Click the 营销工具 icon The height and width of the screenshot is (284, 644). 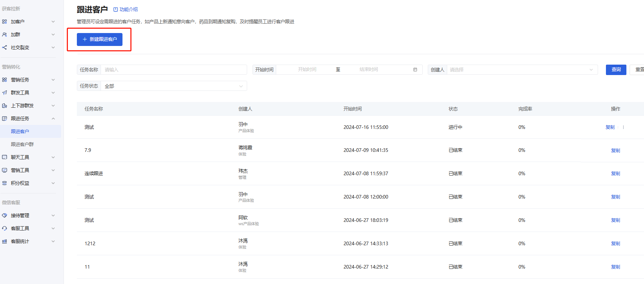pos(4,170)
